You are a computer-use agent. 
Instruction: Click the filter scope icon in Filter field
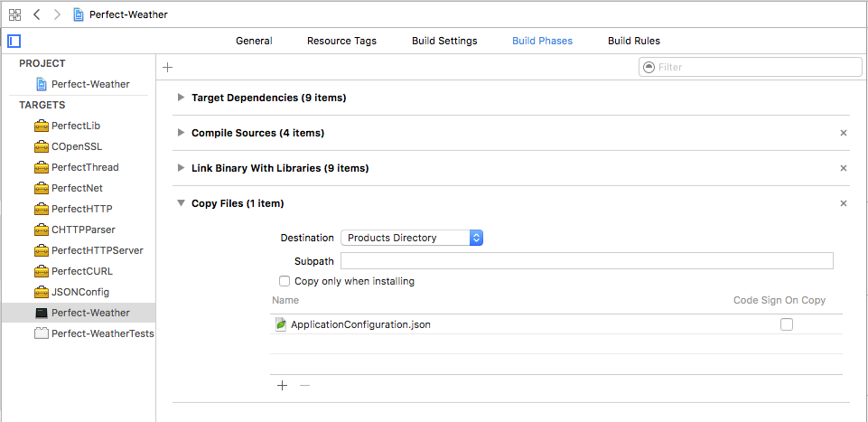coord(649,67)
